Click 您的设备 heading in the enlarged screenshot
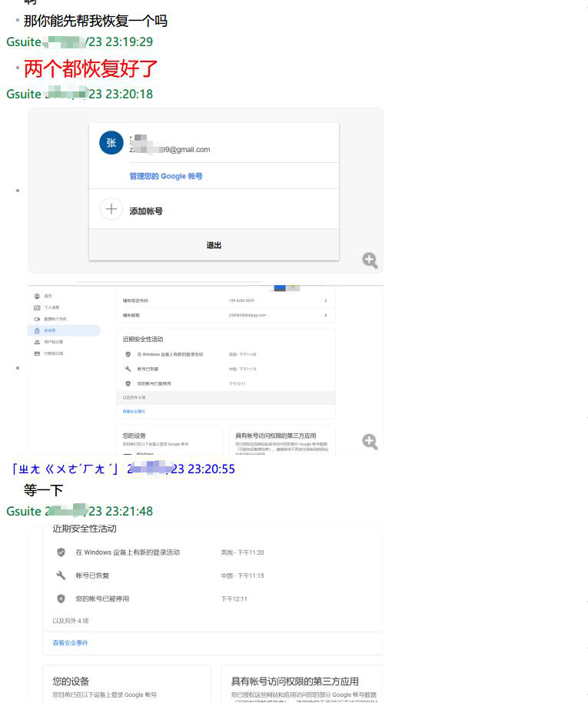The image size is (588, 703). (x=71, y=681)
